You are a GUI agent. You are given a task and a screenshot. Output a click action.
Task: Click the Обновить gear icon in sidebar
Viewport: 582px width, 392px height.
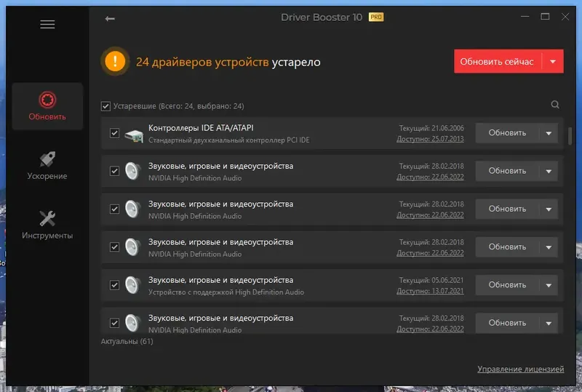click(47, 100)
